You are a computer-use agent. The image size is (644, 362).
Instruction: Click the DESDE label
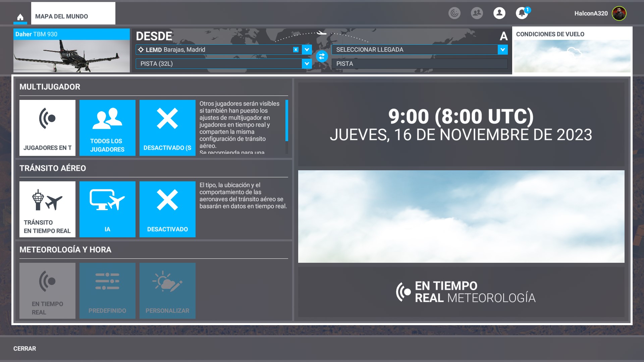pos(154,36)
